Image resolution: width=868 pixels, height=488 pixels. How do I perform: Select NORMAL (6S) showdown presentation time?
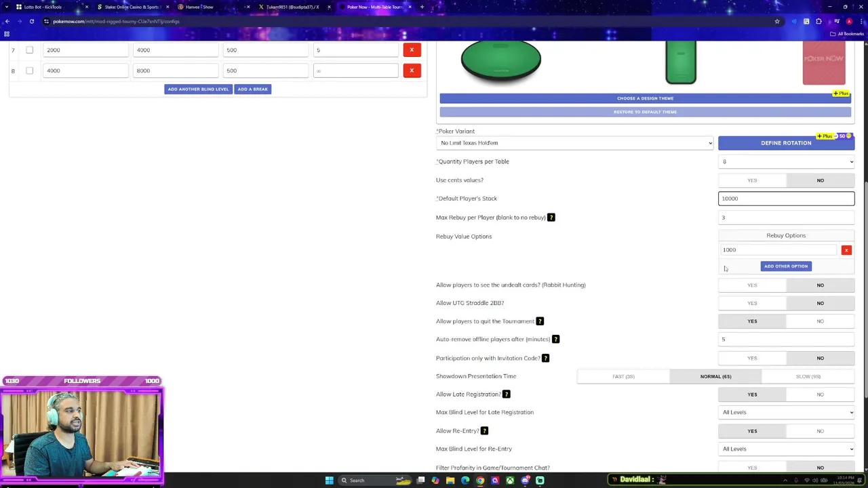tap(715, 376)
